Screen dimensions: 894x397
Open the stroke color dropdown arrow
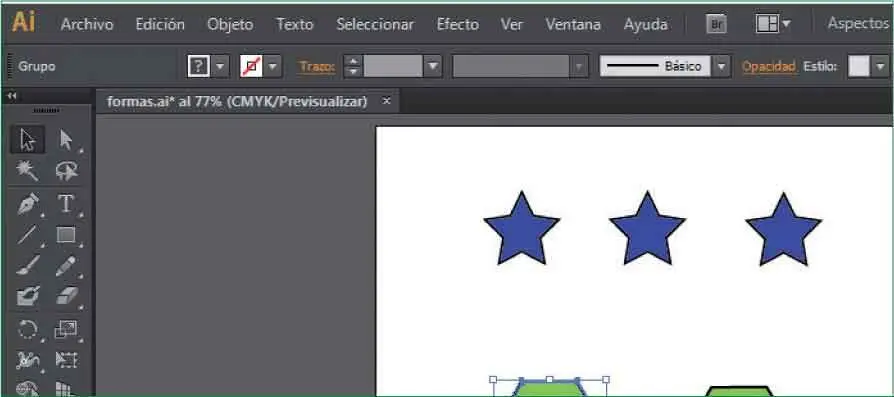pyautogui.click(x=273, y=66)
